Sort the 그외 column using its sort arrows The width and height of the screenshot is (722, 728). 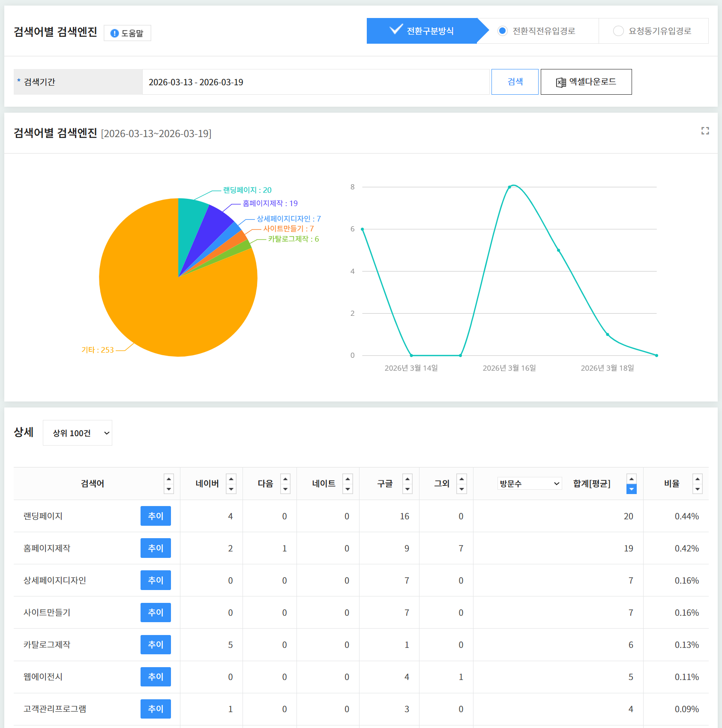point(461,484)
